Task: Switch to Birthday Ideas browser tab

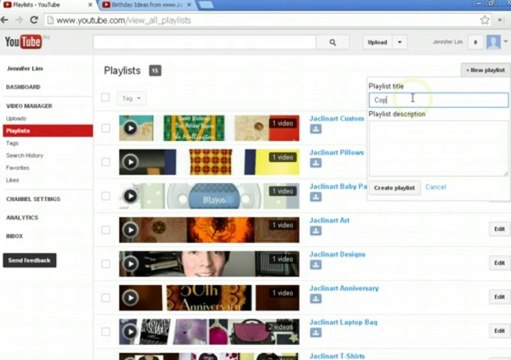Action: (x=147, y=5)
